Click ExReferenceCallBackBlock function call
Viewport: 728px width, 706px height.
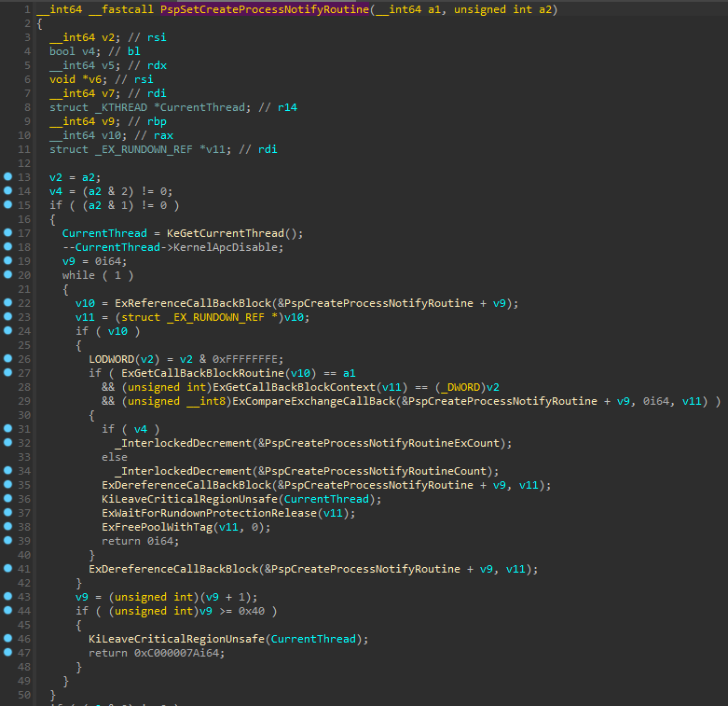click(193, 303)
